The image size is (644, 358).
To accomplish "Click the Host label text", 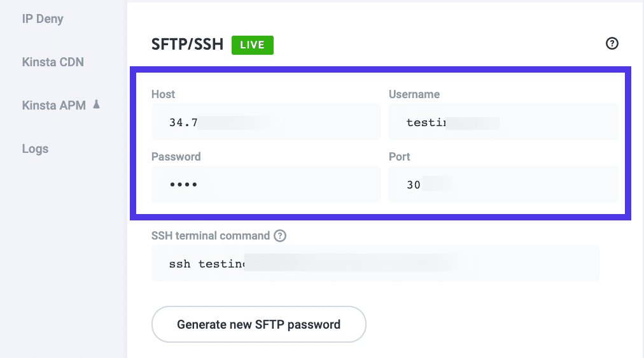I will (163, 94).
